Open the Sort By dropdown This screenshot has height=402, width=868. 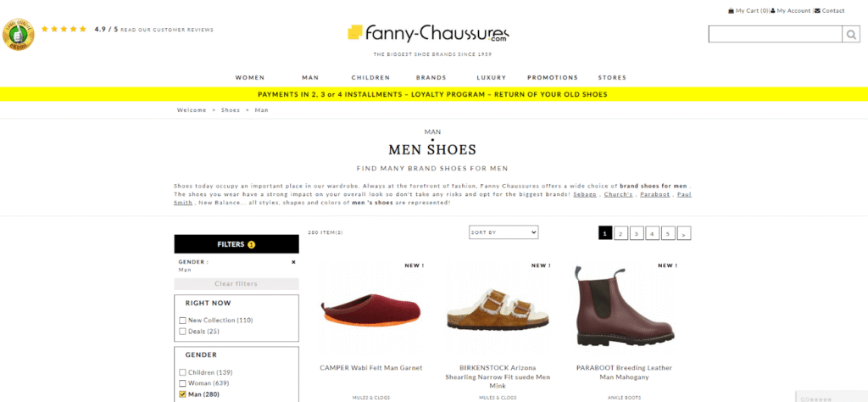click(x=504, y=232)
